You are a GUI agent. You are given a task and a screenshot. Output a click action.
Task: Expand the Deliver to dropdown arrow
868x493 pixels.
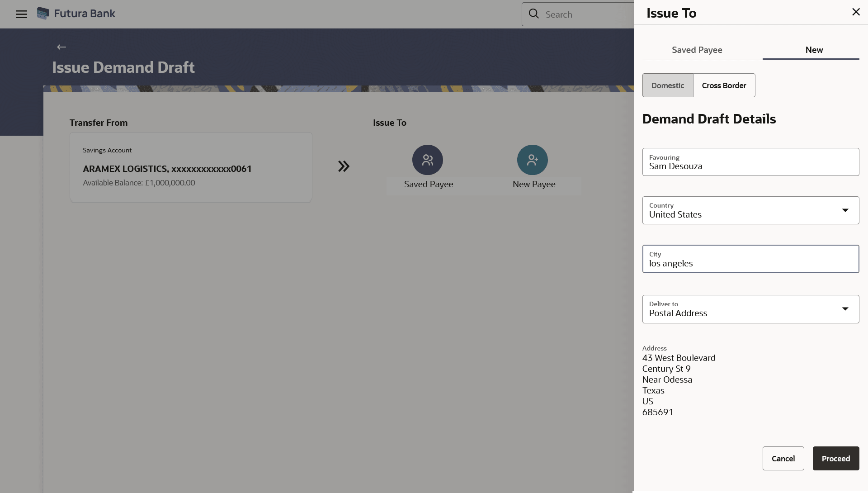click(x=845, y=309)
